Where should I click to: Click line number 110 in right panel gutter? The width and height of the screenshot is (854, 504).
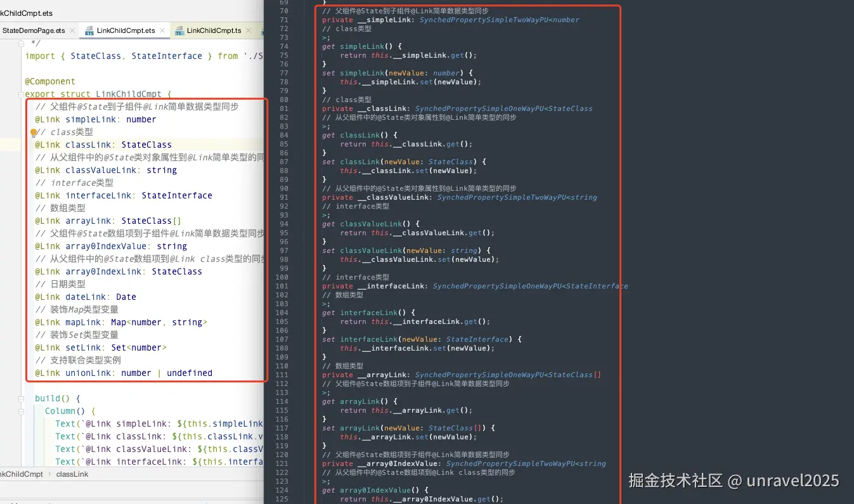[282, 366]
